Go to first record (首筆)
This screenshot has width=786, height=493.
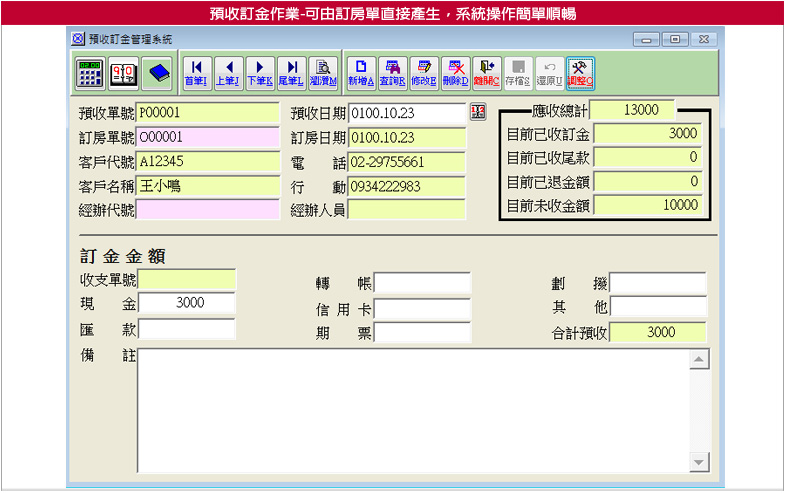(x=197, y=71)
